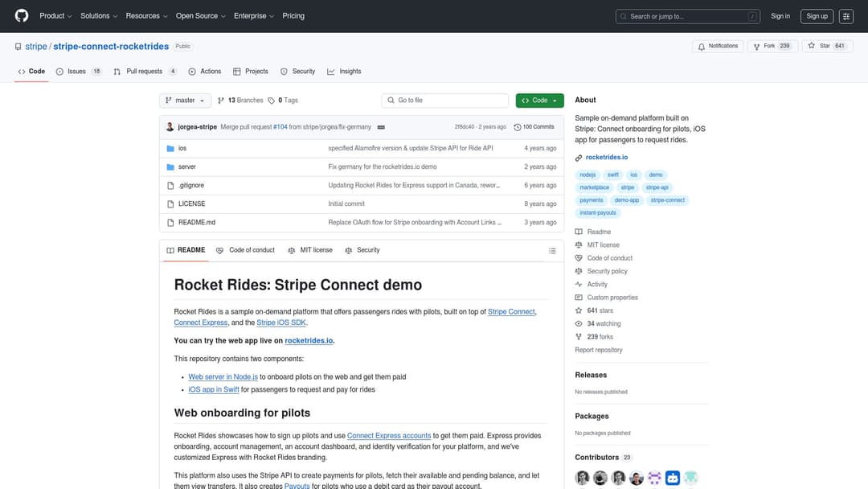
Task: Open Notifications for this repository
Action: tap(718, 46)
